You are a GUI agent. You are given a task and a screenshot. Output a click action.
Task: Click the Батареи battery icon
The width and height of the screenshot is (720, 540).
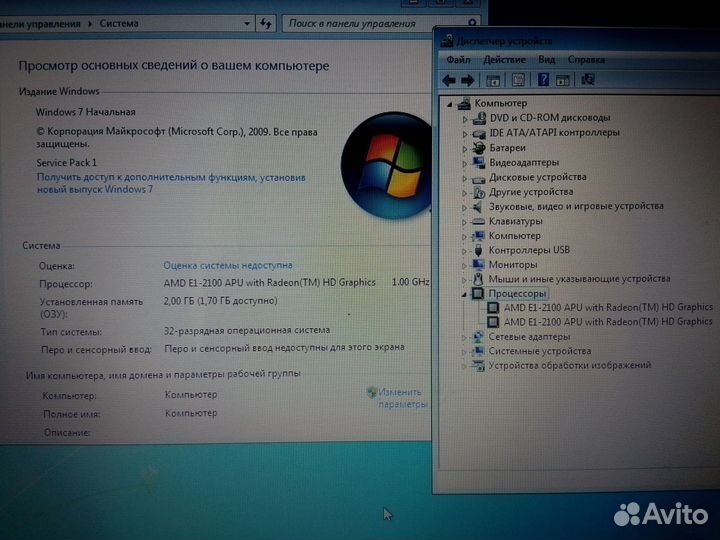pos(478,148)
